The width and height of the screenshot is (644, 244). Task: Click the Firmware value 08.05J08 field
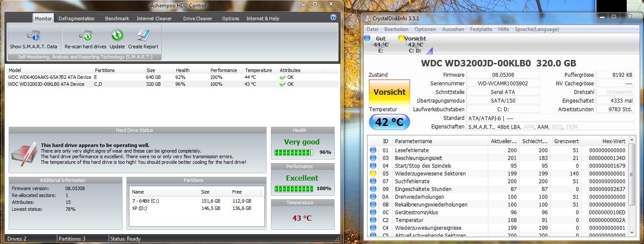point(503,75)
